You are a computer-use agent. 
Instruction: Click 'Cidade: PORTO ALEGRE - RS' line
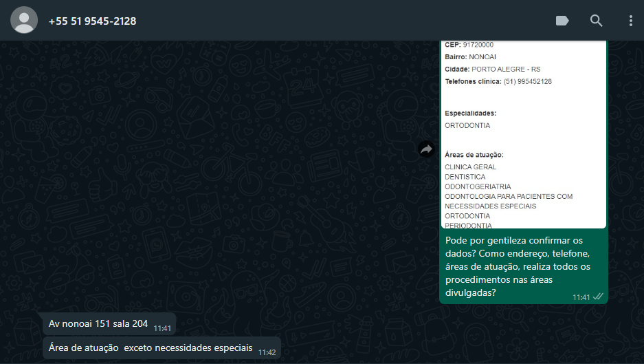coord(492,69)
